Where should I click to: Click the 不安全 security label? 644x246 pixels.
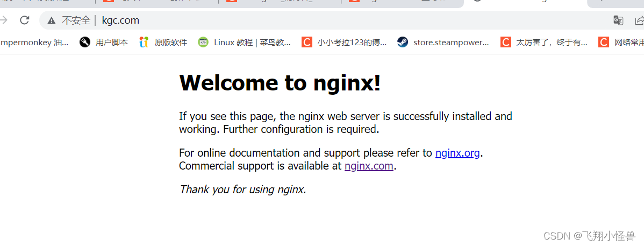[76, 20]
